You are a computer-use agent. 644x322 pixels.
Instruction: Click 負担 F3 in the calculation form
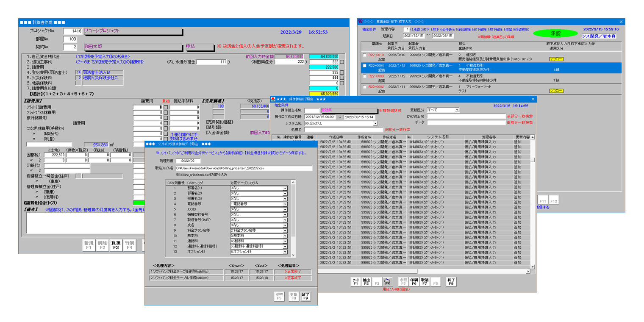(x=116, y=245)
